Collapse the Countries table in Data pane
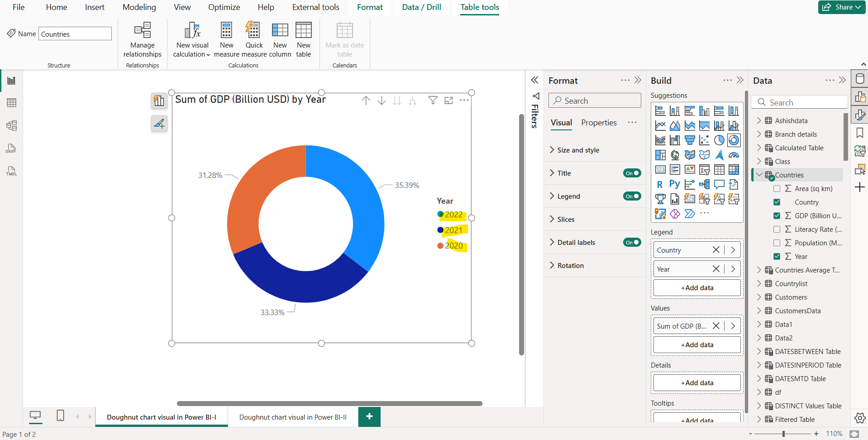 759,175
